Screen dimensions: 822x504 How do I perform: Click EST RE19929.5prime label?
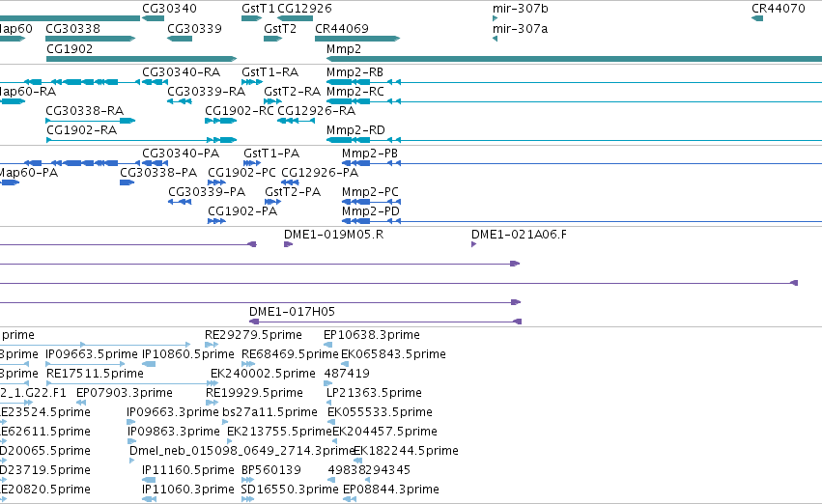click(254, 393)
